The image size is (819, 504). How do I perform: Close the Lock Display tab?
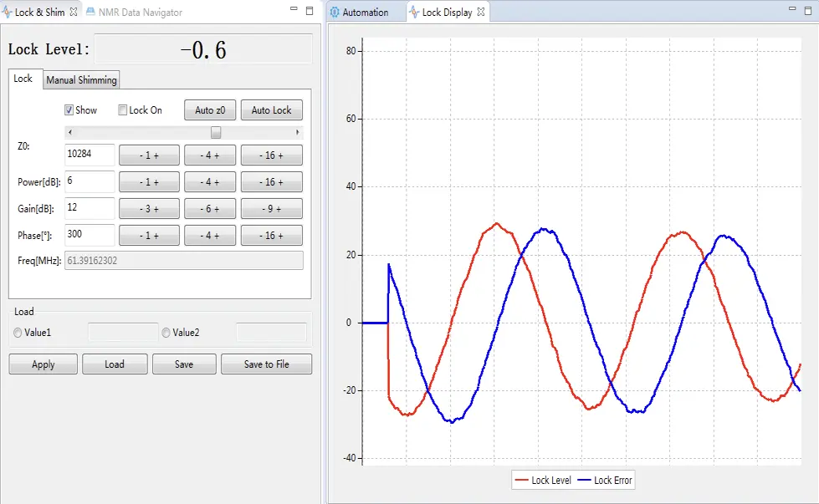[x=480, y=13]
